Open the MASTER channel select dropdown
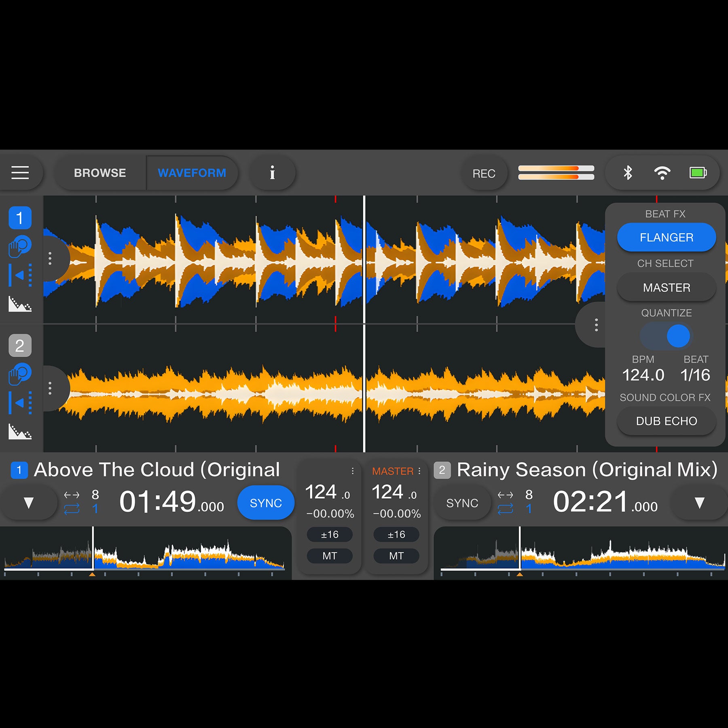 pos(666,288)
